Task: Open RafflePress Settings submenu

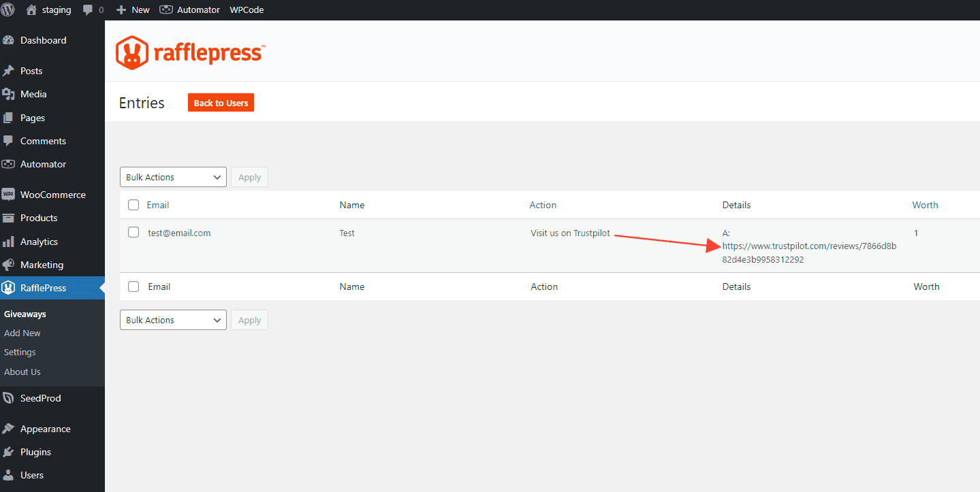Action: [20, 352]
